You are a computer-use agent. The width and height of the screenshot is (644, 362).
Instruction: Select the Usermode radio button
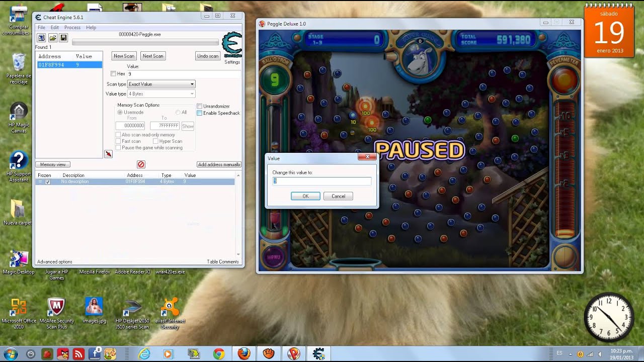pyautogui.click(x=120, y=112)
